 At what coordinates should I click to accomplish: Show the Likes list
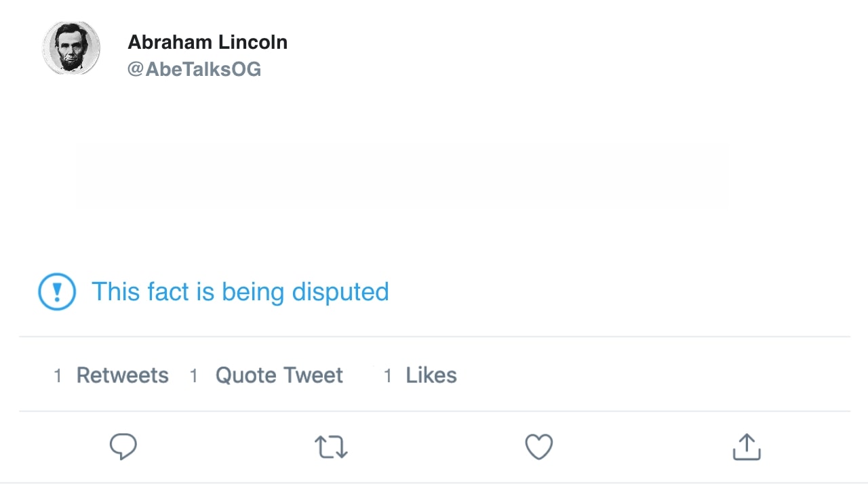[431, 375]
